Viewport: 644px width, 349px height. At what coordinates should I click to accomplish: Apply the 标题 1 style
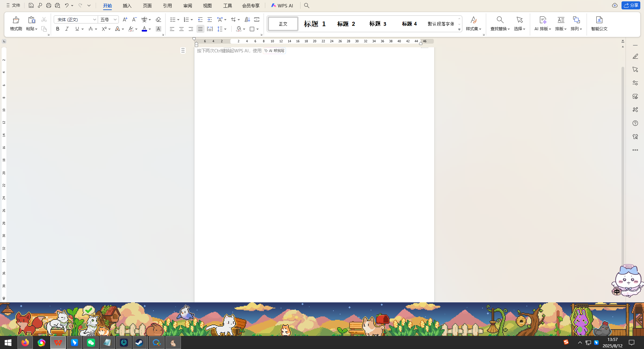[x=315, y=24]
